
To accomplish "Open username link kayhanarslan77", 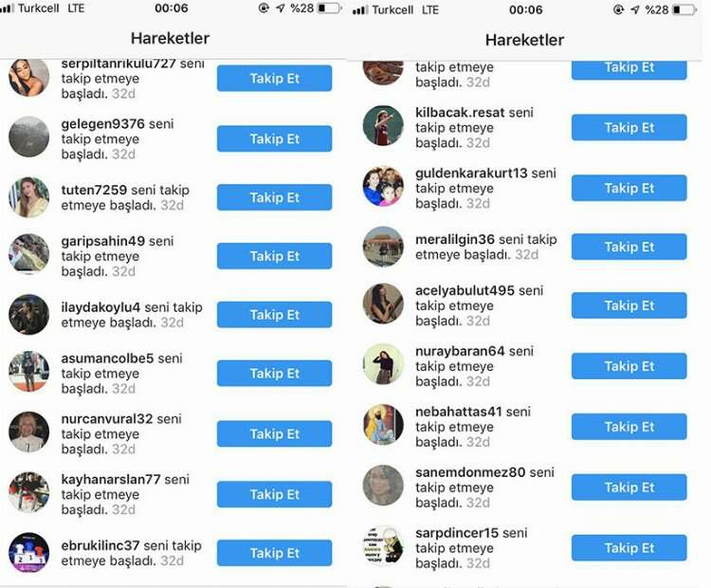I will [x=111, y=479].
